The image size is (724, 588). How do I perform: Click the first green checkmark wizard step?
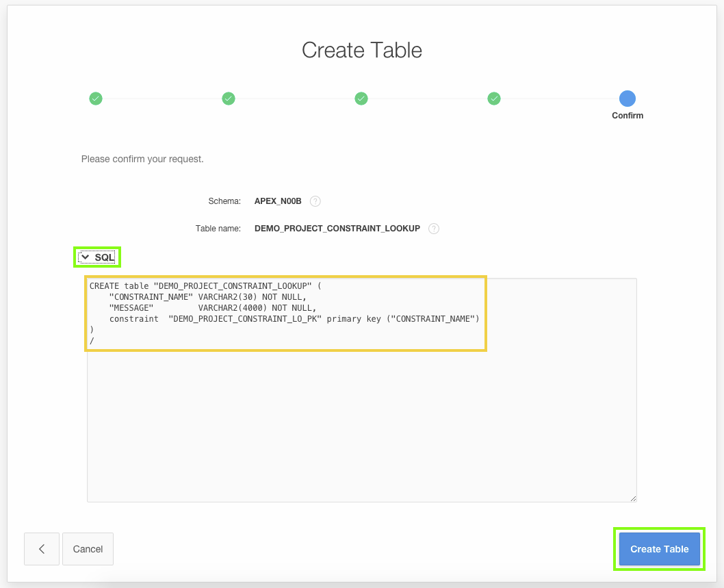[x=96, y=99]
